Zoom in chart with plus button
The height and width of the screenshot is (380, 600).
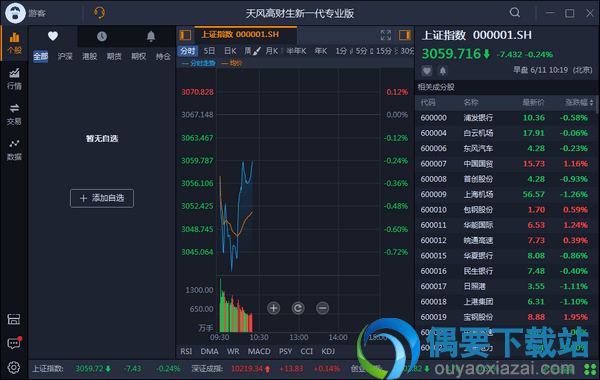pos(273,308)
